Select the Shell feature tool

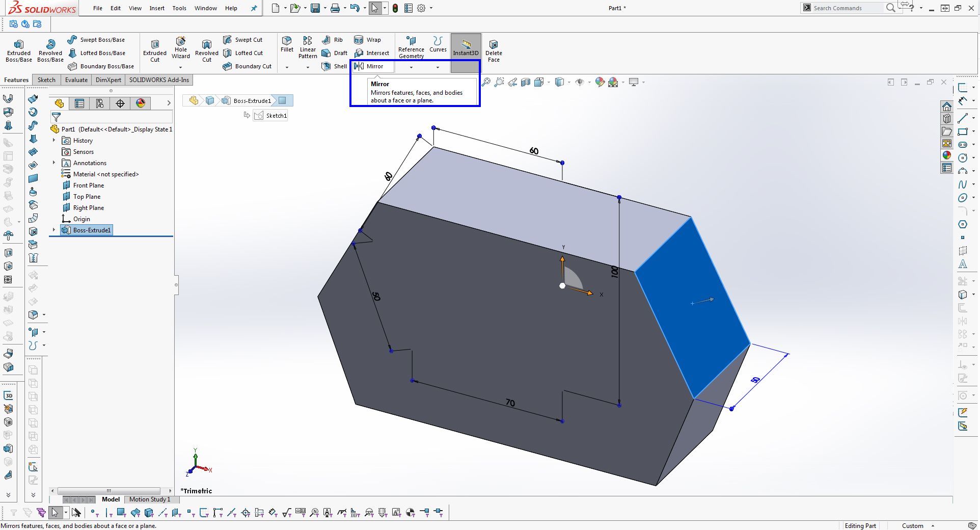(334, 66)
